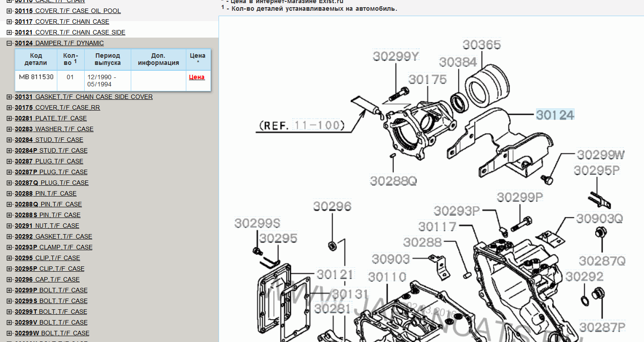The image size is (644, 342).
Task: Open 30121 COVER,T/F CHAIN CASE SIDE link
Action: pos(70,32)
